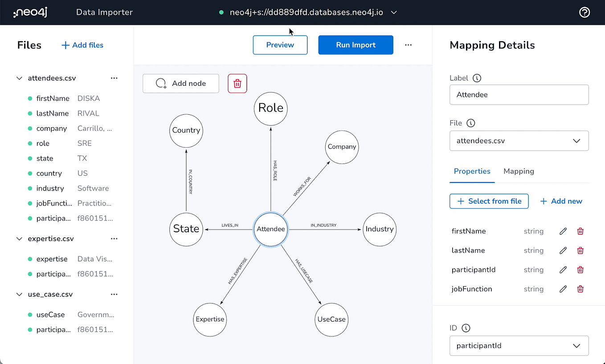
Task: Collapse the expertise.csv file entry
Action: pyautogui.click(x=19, y=239)
